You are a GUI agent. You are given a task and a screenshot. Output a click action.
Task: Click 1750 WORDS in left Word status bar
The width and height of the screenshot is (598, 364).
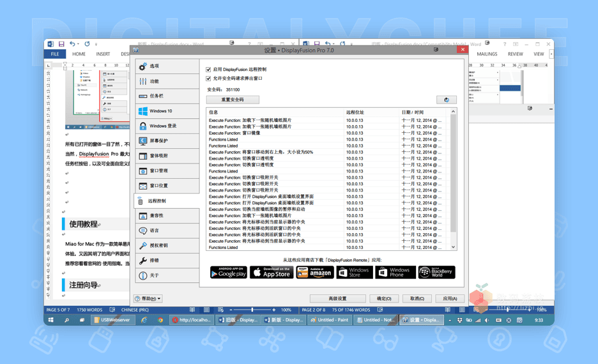click(89, 310)
